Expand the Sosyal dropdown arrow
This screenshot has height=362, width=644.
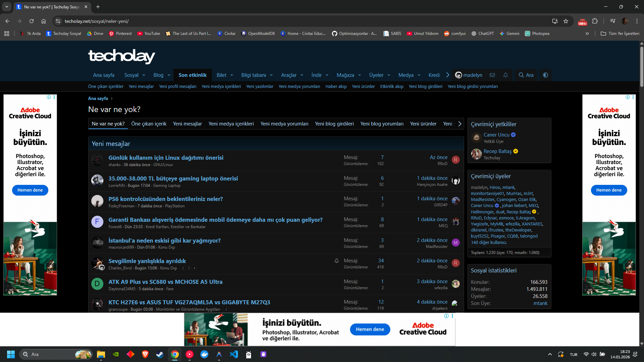(144, 75)
